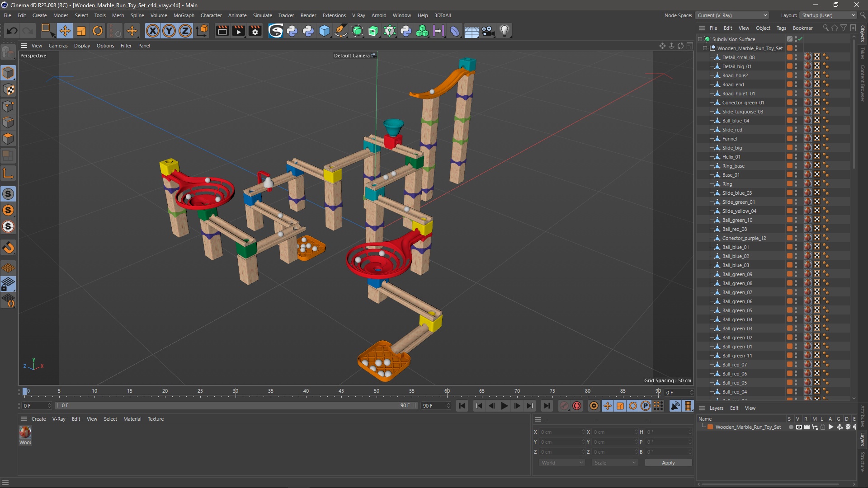Collapse Wooden_Marble_Run_Toy_Set tree node
Image resolution: width=868 pixels, height=488 pixels.
(705, 48)
